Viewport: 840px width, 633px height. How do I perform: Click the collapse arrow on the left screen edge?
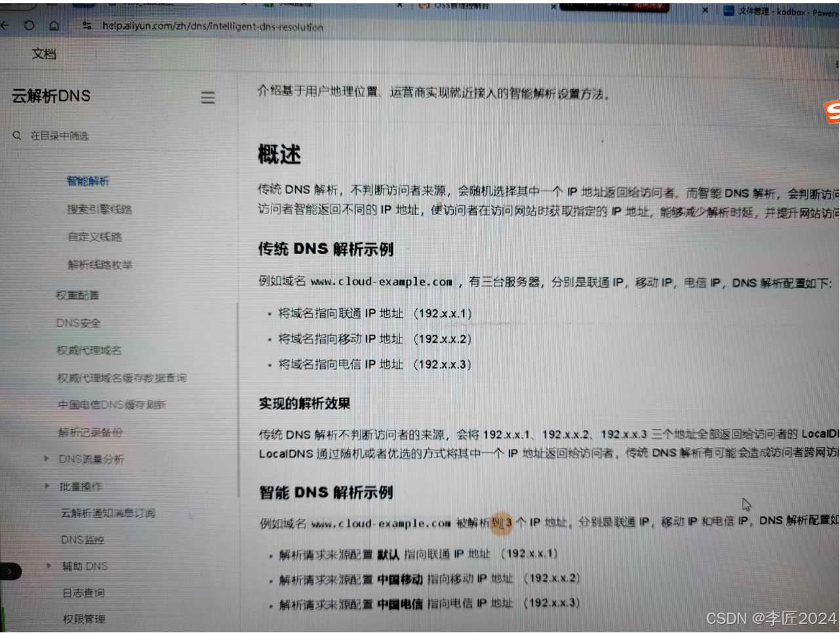click(9, 571)
